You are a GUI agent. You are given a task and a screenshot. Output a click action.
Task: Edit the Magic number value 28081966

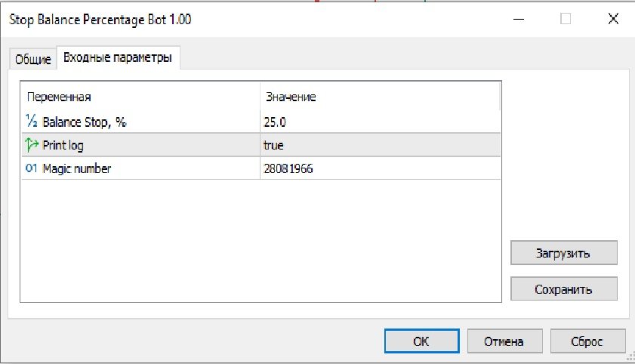click(x=378, y=168)
